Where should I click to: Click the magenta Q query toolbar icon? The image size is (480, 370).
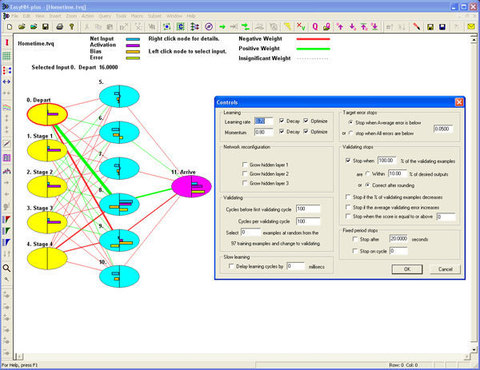315,27
